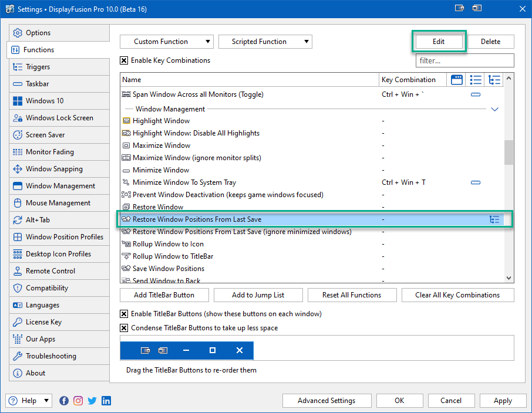Open Advanced Settings

click(326, 401)
